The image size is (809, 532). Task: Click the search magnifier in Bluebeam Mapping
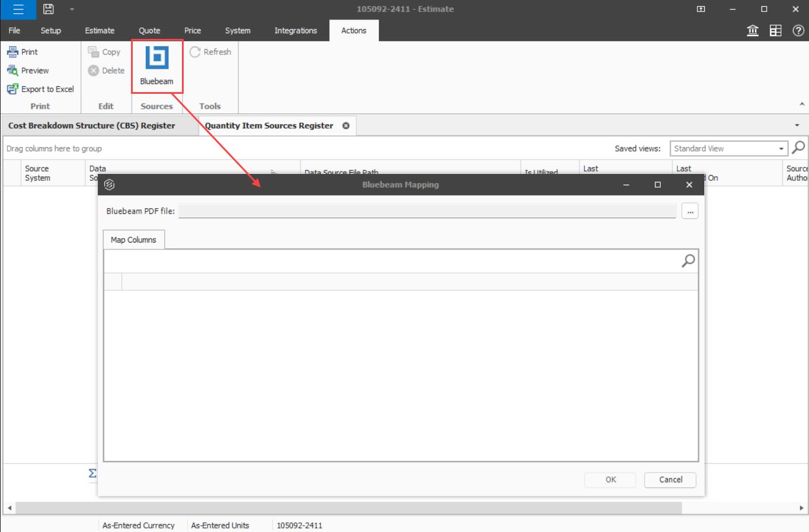(x=688, y=261)
